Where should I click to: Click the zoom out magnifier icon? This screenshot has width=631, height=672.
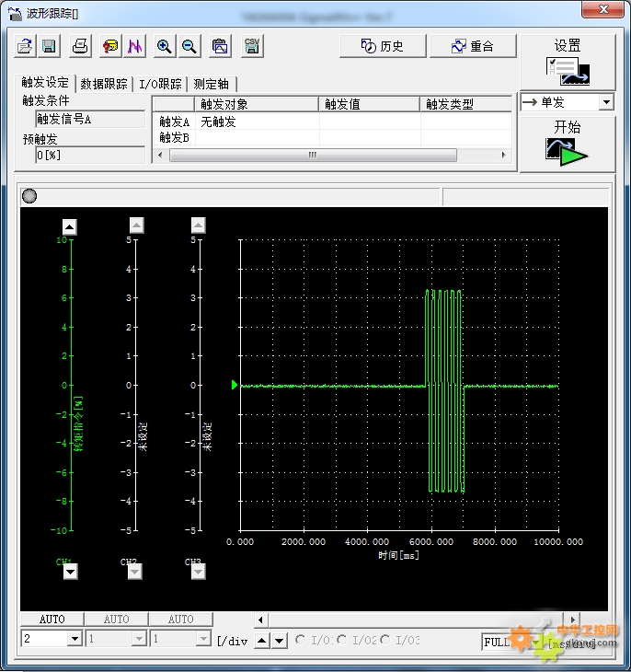click(189, 46)
